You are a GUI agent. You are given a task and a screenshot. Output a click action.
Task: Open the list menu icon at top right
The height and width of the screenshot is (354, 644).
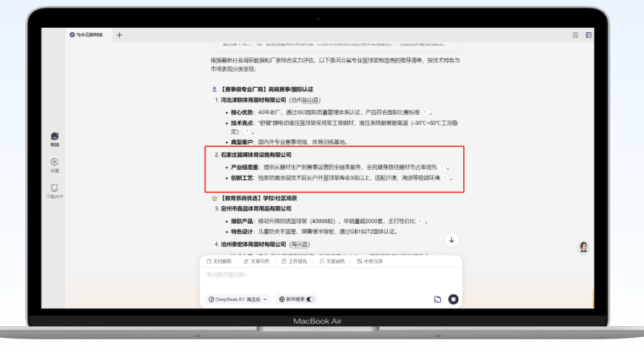[x=576, y=34]
